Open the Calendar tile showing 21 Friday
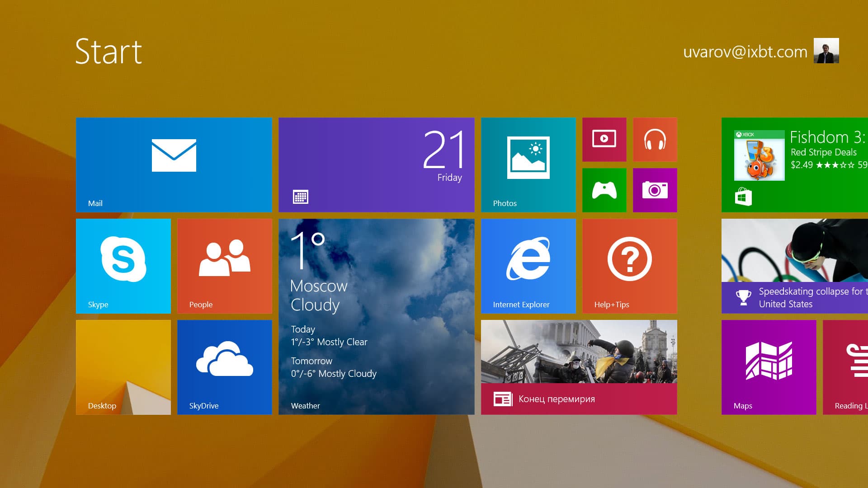 [x=376, y=164]
